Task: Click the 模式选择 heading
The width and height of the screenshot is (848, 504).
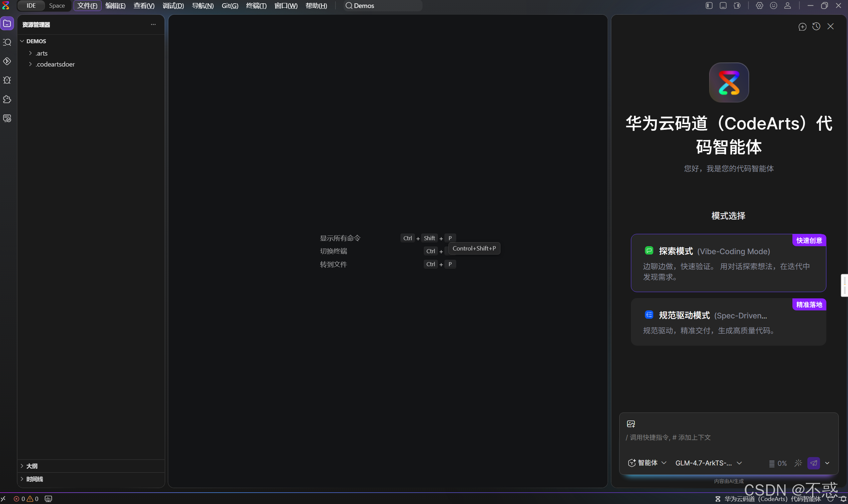Action: (x=728, y=216)
